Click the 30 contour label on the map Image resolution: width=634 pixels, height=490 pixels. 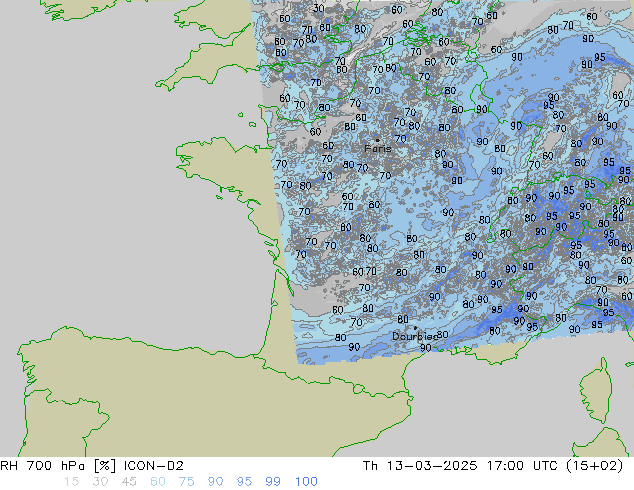click(319, 8)
